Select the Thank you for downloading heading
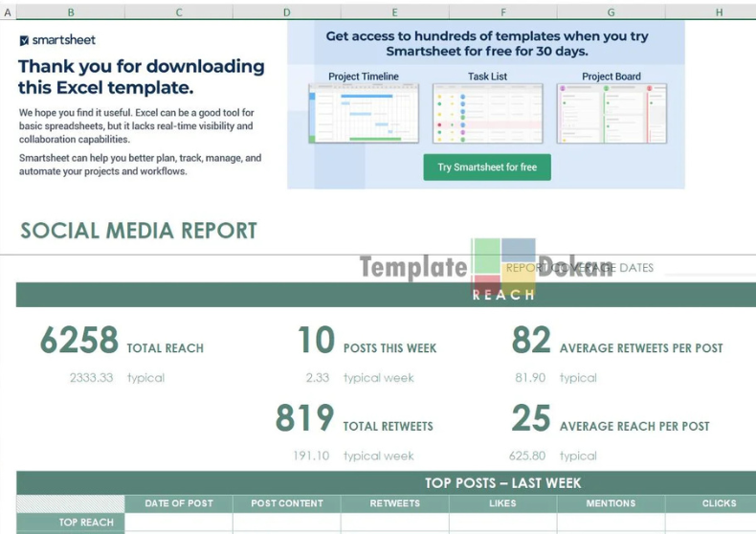This screenshot has height=534, width=756. [142, 78]
